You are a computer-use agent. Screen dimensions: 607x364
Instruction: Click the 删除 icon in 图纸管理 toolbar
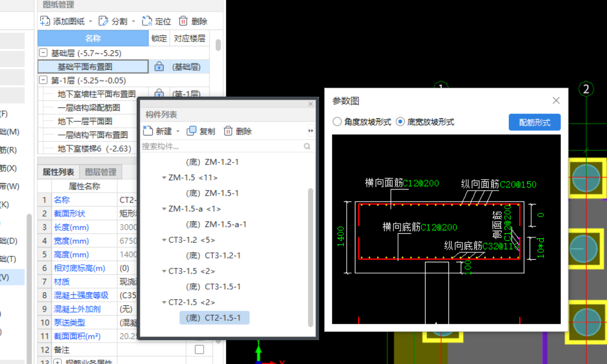pos(183,21)
